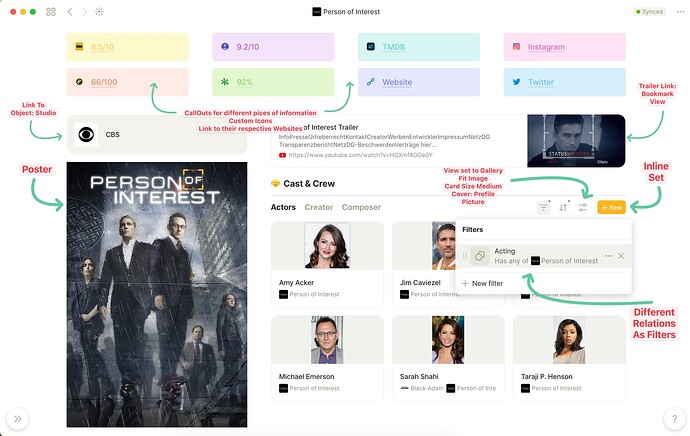Open the Michael Emerson card
The image size is (690, 436).
(327, 358)
